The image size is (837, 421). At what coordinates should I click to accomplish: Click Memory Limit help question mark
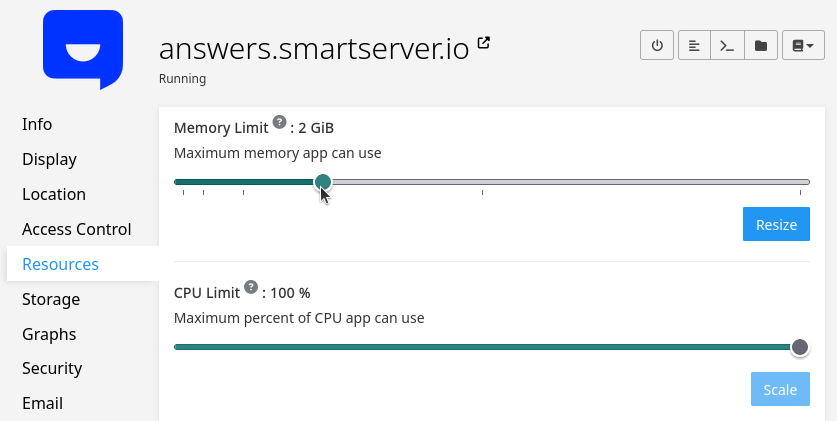pos(279,123)
